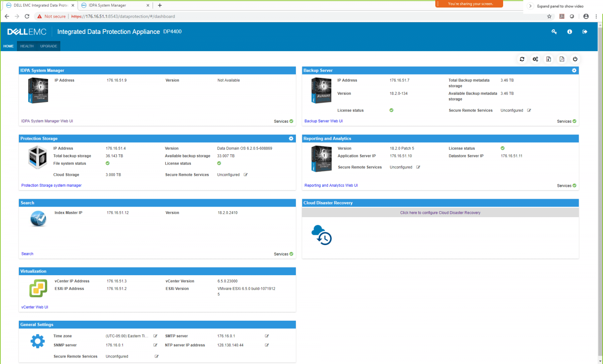Open the Search link in Search panel
Image resolution: width=603 pixels, height=364 pixels.
27,254
